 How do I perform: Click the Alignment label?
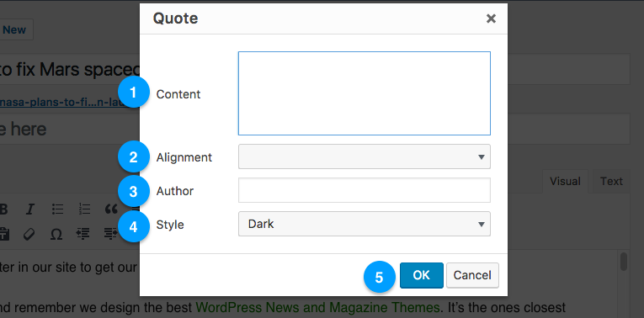coord(184,157)
